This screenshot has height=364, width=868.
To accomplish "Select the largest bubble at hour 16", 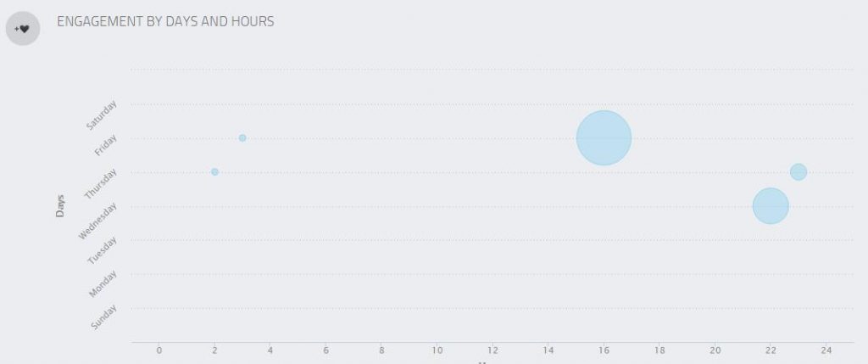I will tap(604, 137).
